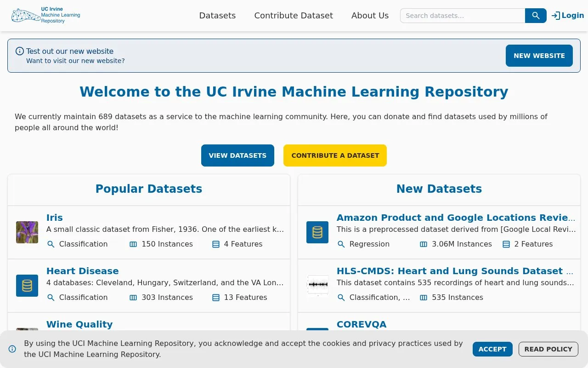This screenshot has height=368, width=588.
Task: Click the Iris flower thumbnail
Action: [27, 232]
